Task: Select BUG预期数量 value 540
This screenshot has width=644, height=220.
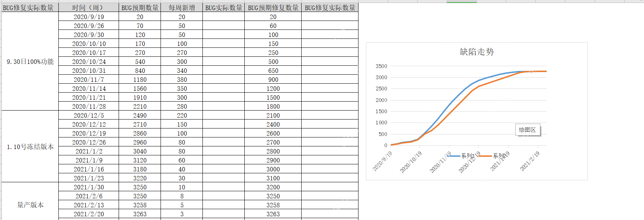Action: 140,62
